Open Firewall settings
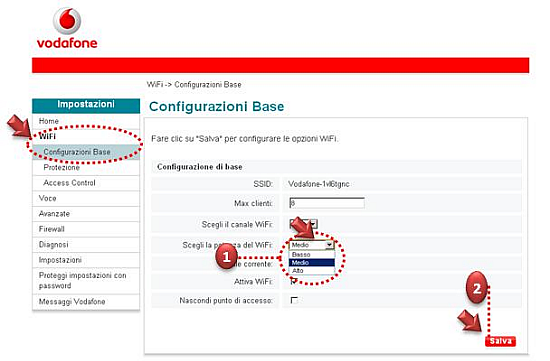The image size is (550, 361). coord(86,229)
